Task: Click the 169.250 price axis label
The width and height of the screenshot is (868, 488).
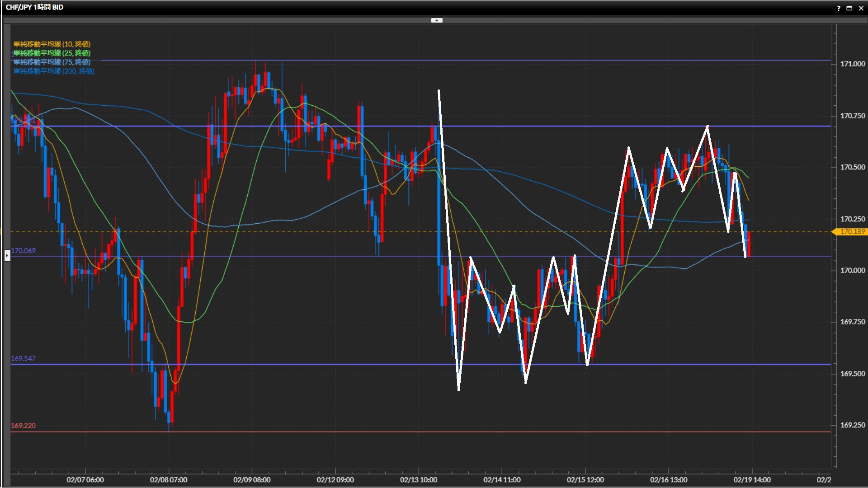Action: point(852,425)
